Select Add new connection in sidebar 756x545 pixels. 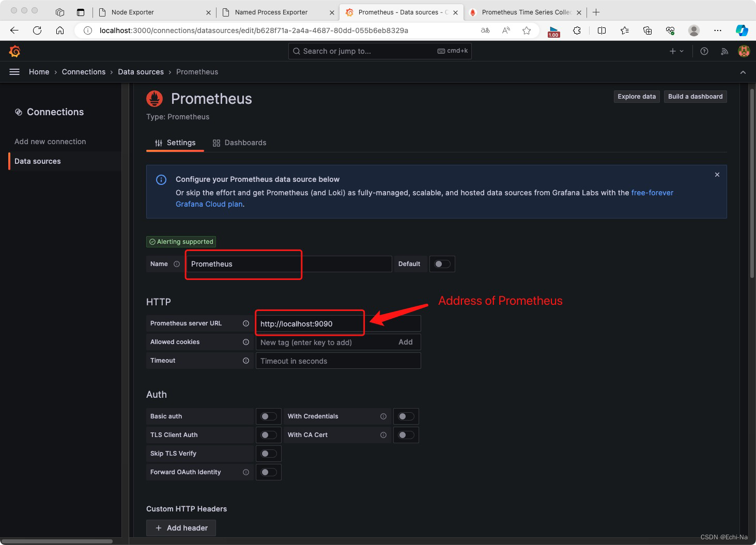coord(50,142)
